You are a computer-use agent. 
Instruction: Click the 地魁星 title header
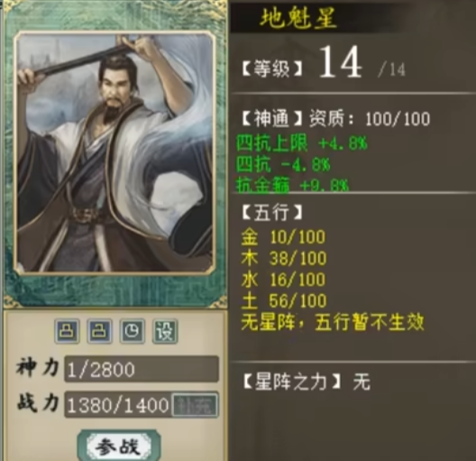point(298,18)
